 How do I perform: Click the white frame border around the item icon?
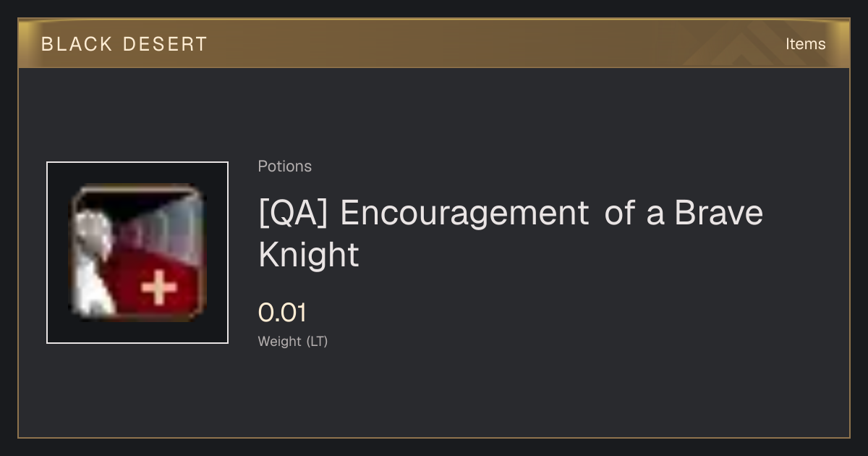tap(137, 163)
